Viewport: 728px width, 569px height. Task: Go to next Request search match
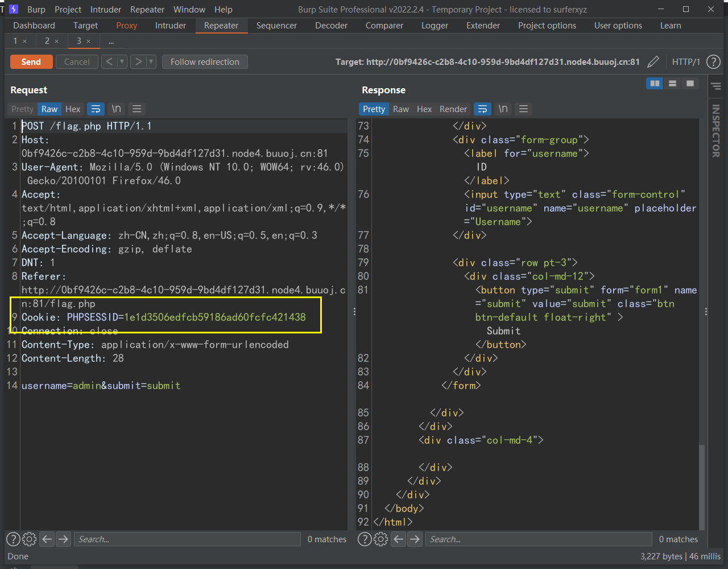click(x=64, y=539)
